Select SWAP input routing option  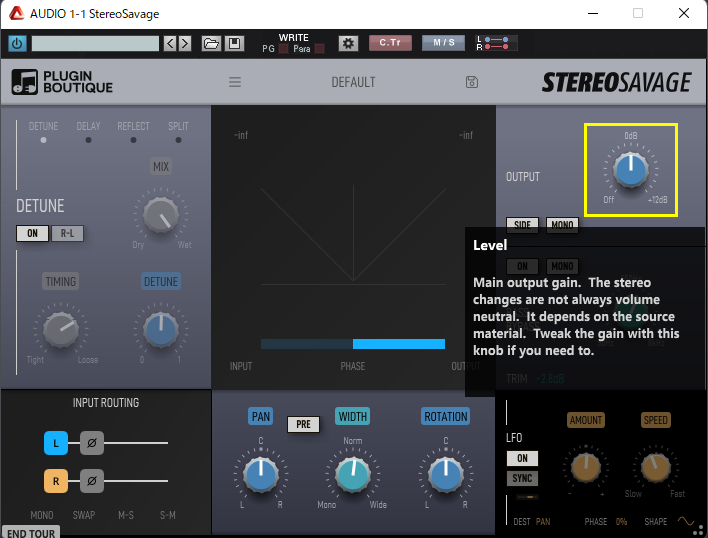pos(84,515)
